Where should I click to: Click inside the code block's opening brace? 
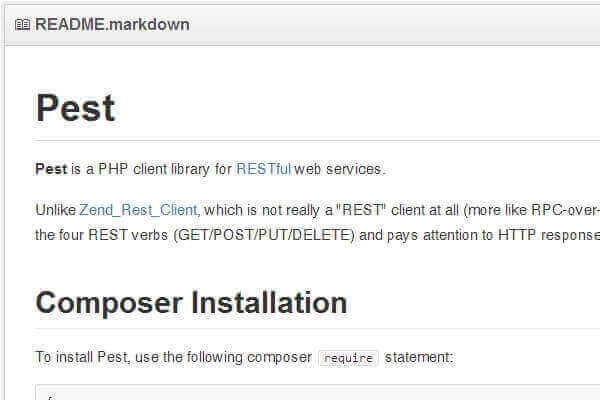tap(46, 396)
